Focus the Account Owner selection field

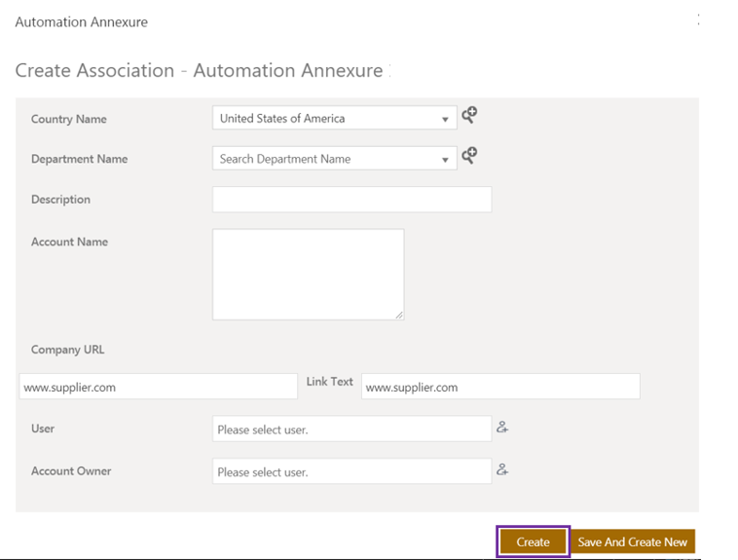pos(351,471)
